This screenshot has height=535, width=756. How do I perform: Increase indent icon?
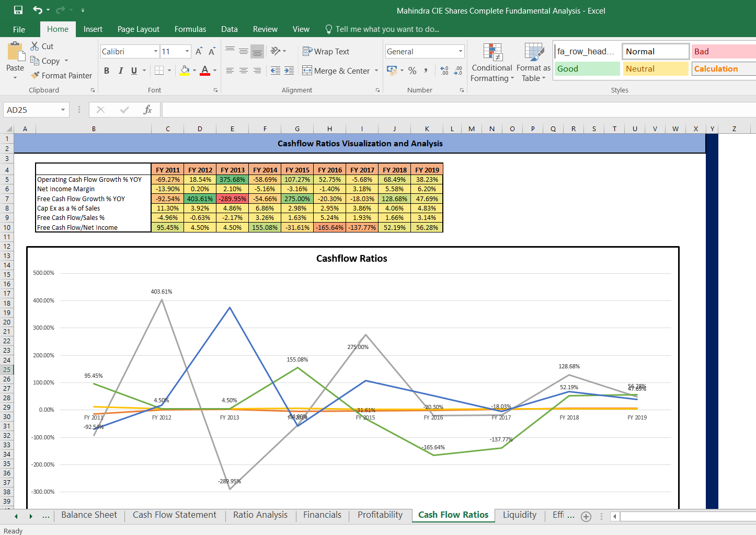(x=289, y=71)
